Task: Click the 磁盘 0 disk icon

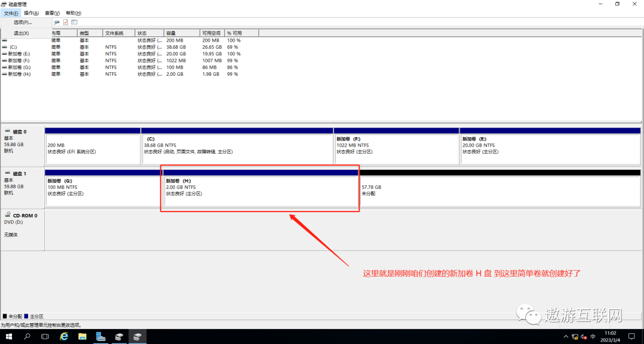Action: (x=7, y=131)
